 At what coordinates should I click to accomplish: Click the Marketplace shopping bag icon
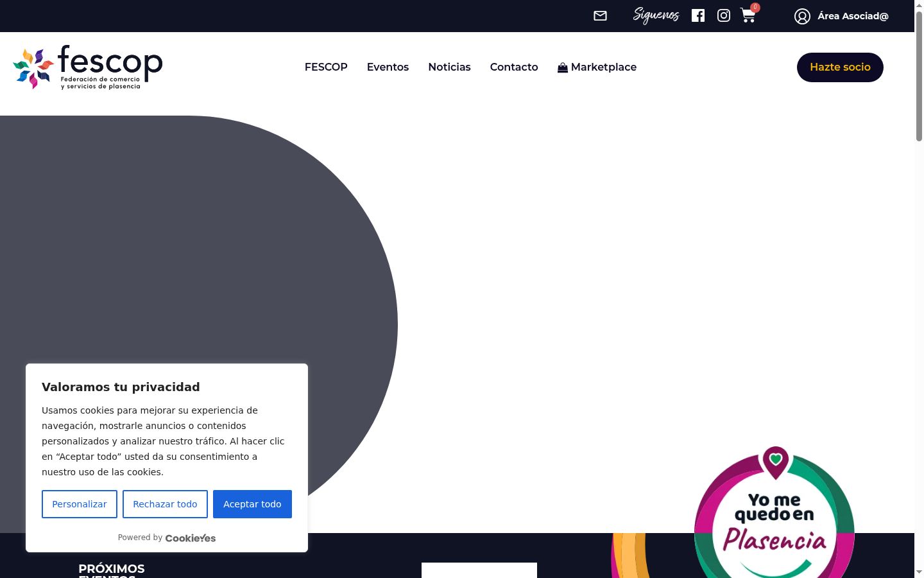point(563,67)
